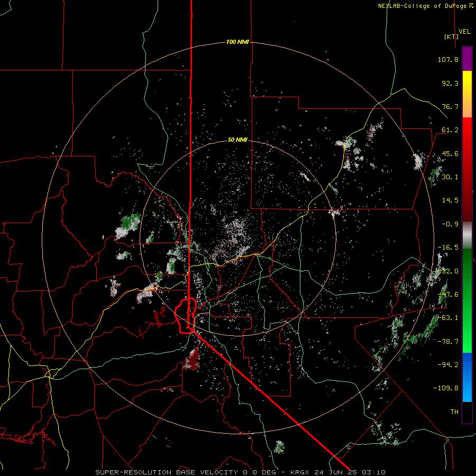Click the -109.8 scale value
The width and height of the screenshot is (476, 476).
pos(446,388)
